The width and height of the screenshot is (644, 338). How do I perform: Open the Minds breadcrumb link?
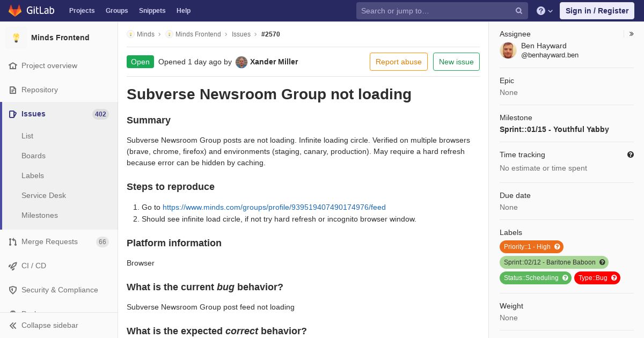point(145,34)
